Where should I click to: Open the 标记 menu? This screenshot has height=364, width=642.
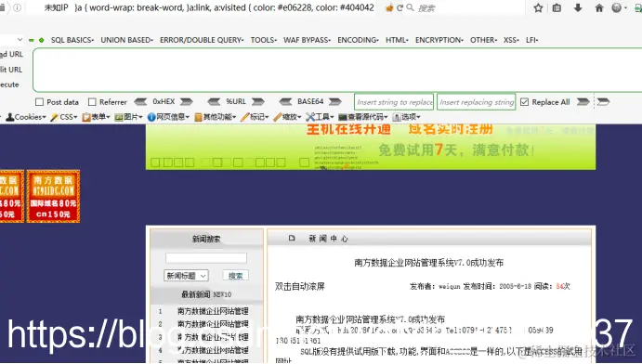255,117
